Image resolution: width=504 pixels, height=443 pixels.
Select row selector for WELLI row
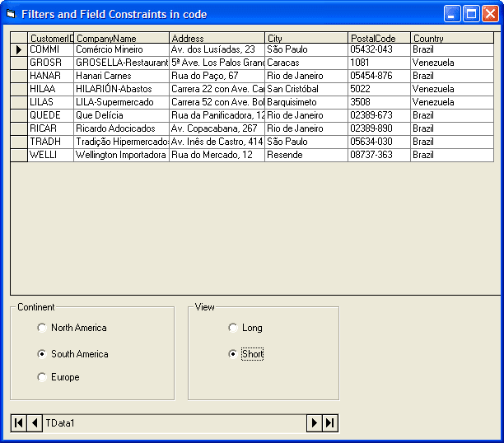coord(19,156)
